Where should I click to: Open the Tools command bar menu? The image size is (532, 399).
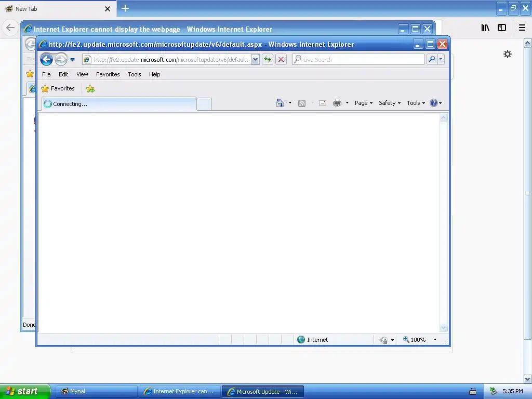tap(416, 103)
